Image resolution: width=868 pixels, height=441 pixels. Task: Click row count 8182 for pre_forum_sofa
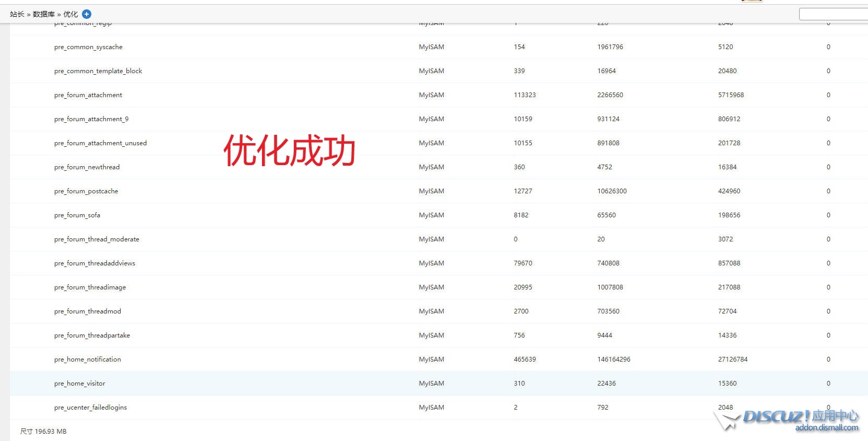pyautogui.click(x=521, y=215)
